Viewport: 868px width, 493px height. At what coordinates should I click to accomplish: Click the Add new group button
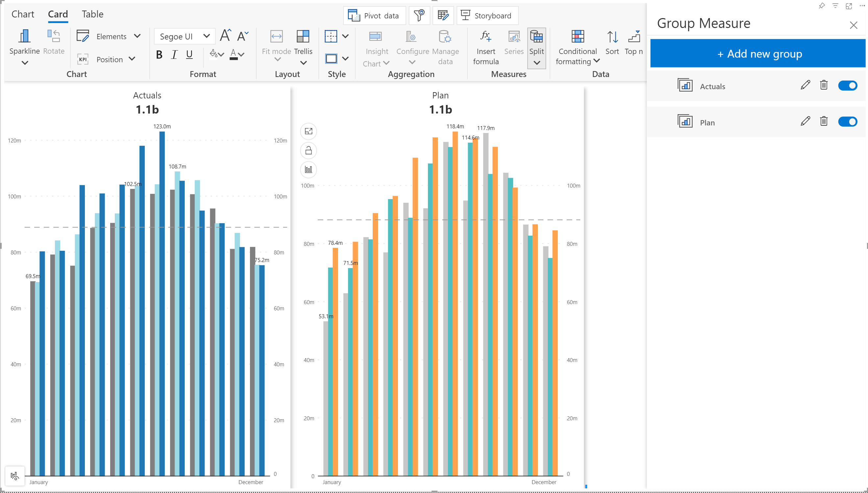coord(757,54)
